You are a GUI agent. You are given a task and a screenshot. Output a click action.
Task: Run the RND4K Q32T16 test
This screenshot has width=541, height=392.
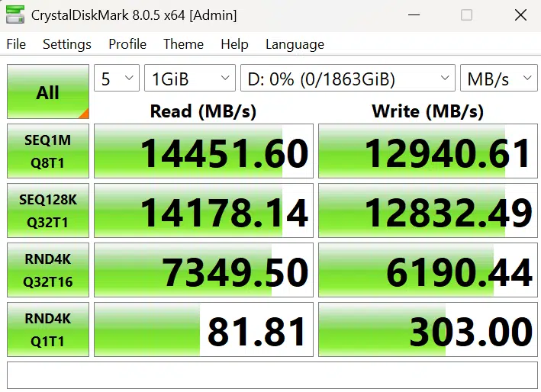(48, 270)
